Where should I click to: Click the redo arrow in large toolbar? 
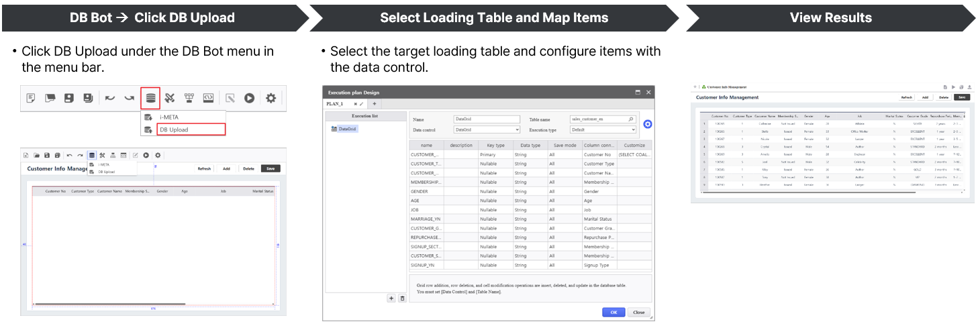[x=129, y=98]
